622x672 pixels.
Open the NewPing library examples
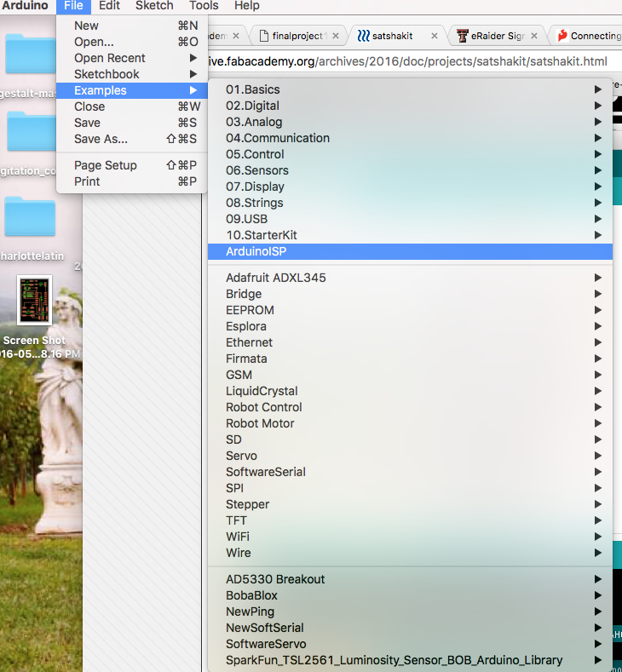pyautogui.click(x=410, y=612)
